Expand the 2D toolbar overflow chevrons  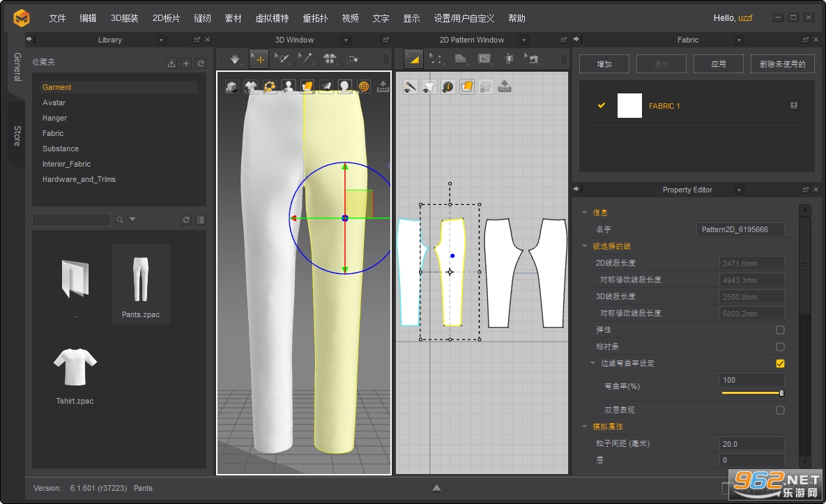(564, 59)
